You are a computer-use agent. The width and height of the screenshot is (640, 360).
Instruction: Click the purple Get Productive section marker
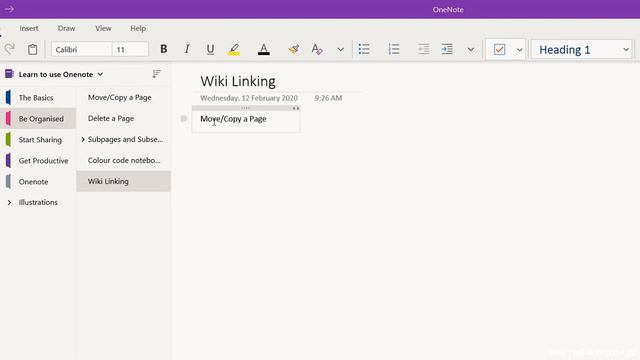tap(8, 160)
